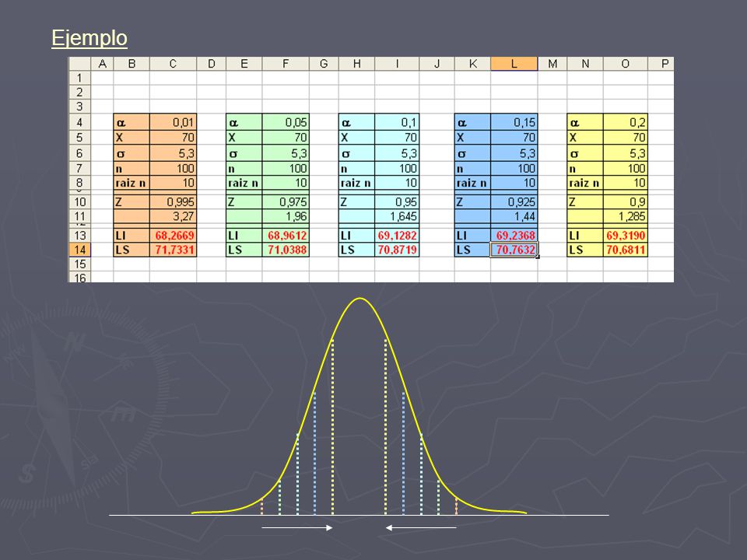Image resolution: width=747 pixels, height=560 pixels.
Task: Select cell with alpha value 0,15
Action: pos(514,122)
